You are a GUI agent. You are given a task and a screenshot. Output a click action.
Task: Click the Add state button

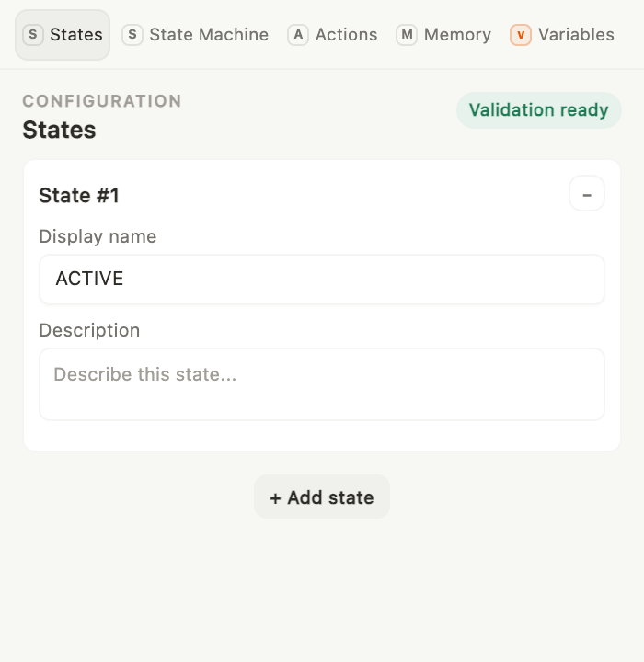(322, 496)
